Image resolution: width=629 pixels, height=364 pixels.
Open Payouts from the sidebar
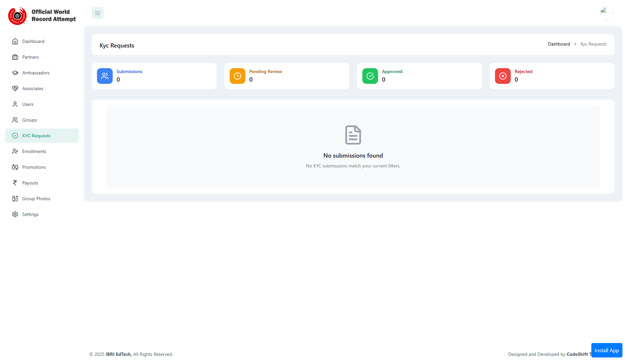click(x=42, y=183)
